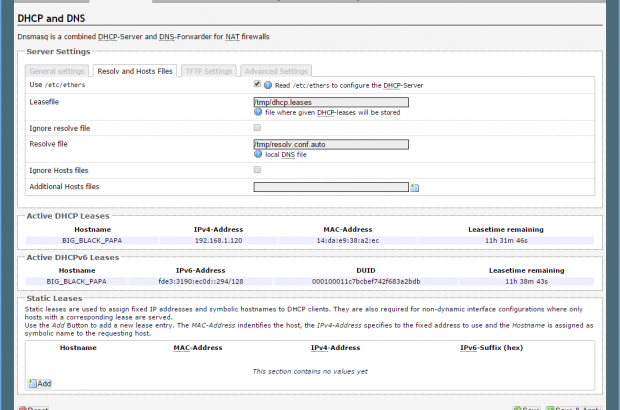
Task: Open the TFTP Settings tab
Action: coord(208,71)
